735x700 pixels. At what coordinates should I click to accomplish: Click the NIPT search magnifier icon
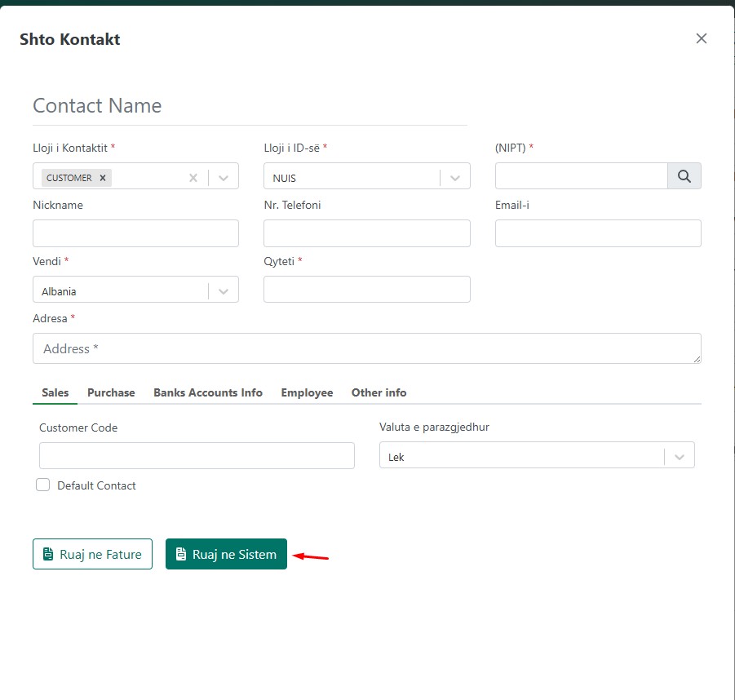(684, 176)
